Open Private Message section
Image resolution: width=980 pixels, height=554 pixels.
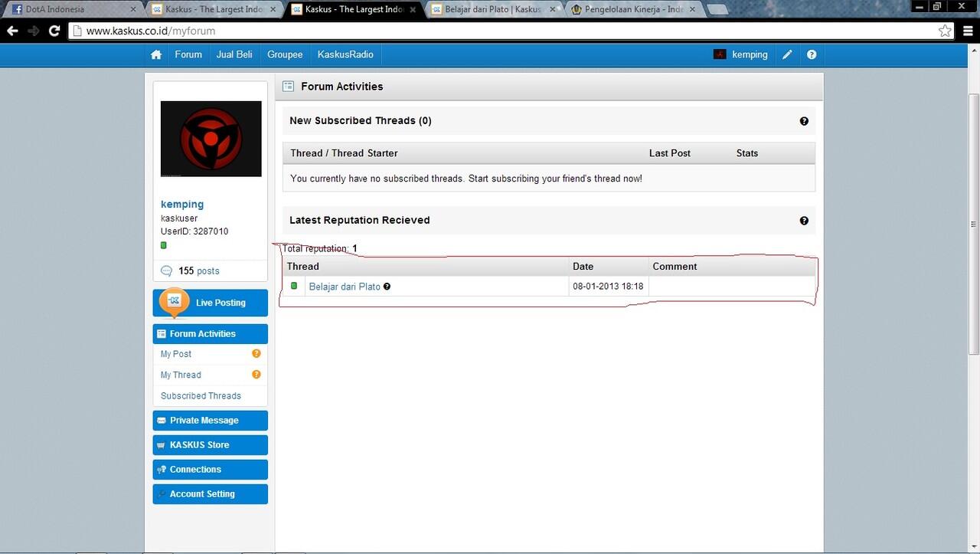[211, 421]
